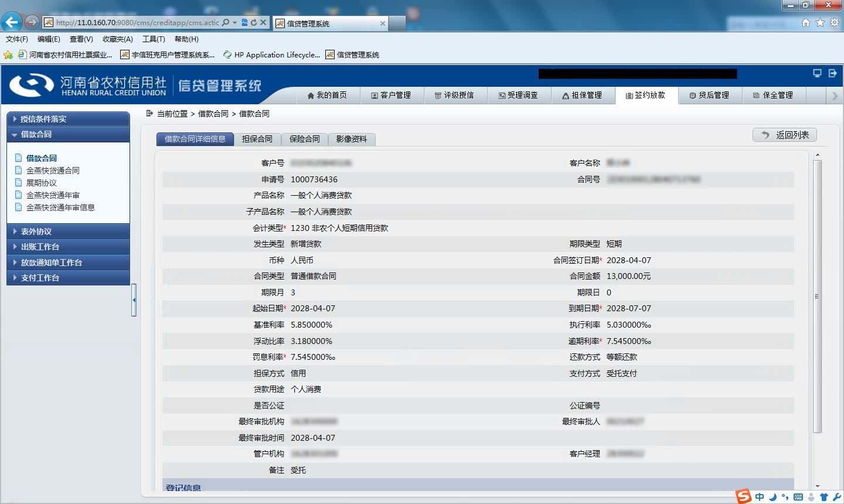This screenshot has height=504, width=844.
Task: Stop loading with the address bar X icon
Action: pos(263,22)
